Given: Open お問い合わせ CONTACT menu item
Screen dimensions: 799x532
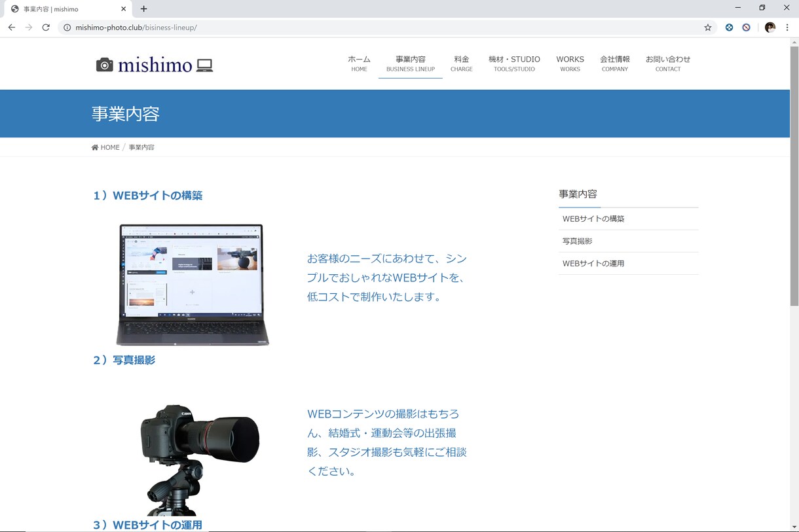Looking at the screenshot, I should (x=668, y=63).
